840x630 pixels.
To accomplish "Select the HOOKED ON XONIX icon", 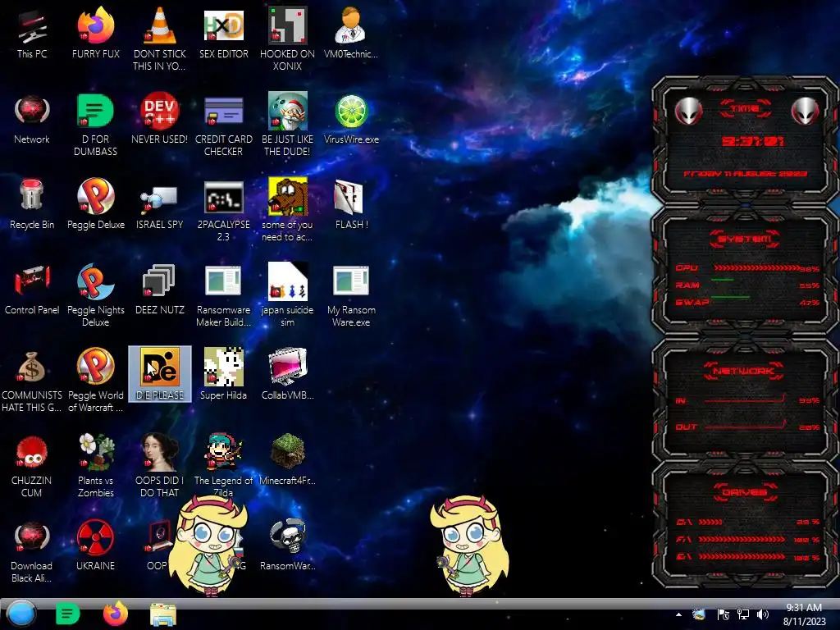I will point(288,25).
